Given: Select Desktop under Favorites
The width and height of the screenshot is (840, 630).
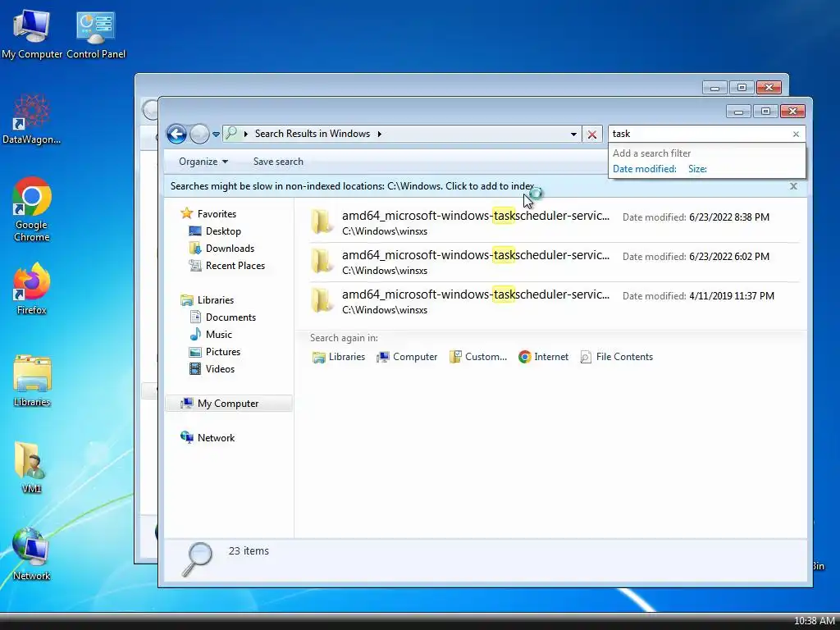Looking at the screenshot, I should [x=215, y=231].
